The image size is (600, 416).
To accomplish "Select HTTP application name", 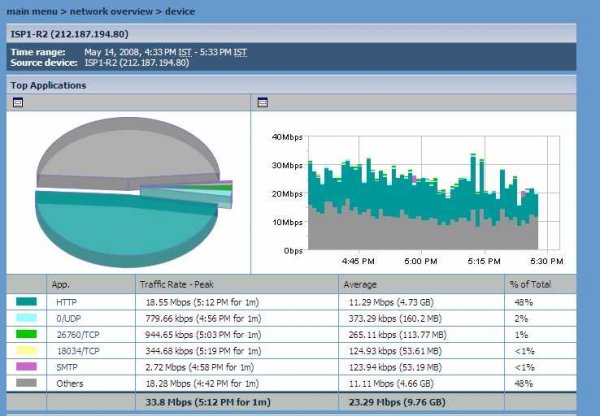I will [67, 302].
